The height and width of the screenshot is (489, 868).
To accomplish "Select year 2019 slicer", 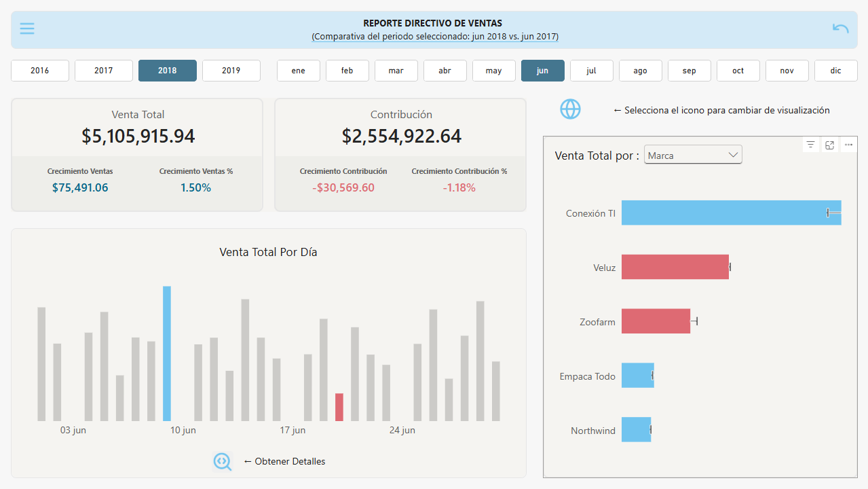I will (231, 71).
